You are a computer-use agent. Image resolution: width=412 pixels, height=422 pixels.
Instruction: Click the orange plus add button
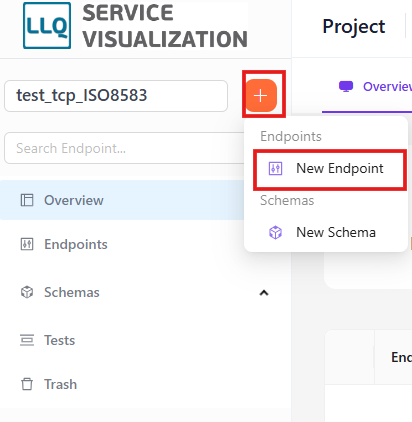(x=261, y=96)
